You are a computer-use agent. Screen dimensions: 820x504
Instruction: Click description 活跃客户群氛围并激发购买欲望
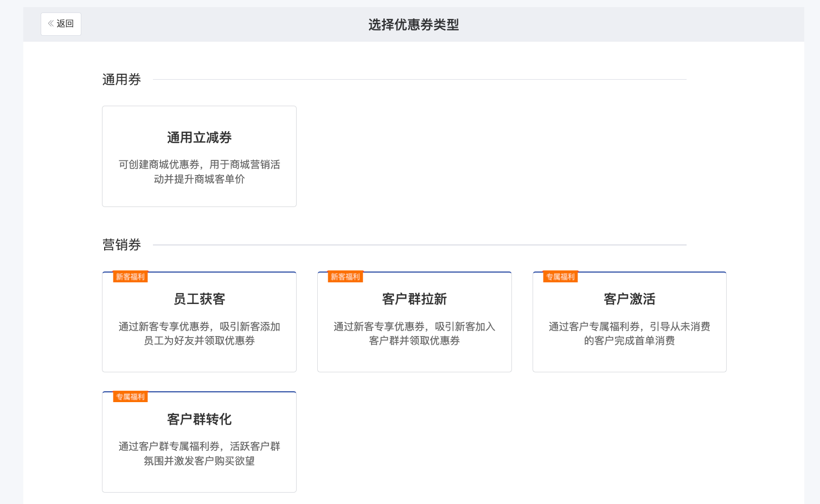point(199,454)
